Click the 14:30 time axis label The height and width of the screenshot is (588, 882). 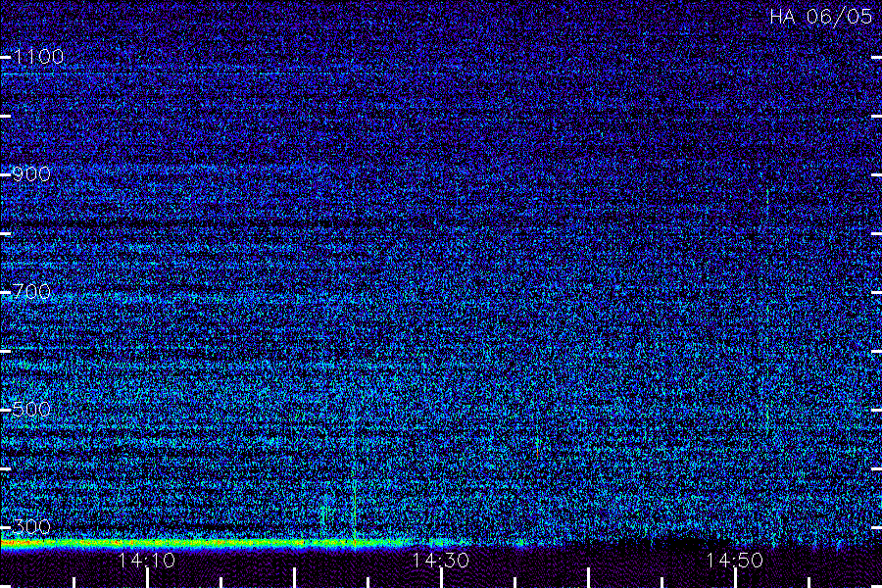pos(440,561)
